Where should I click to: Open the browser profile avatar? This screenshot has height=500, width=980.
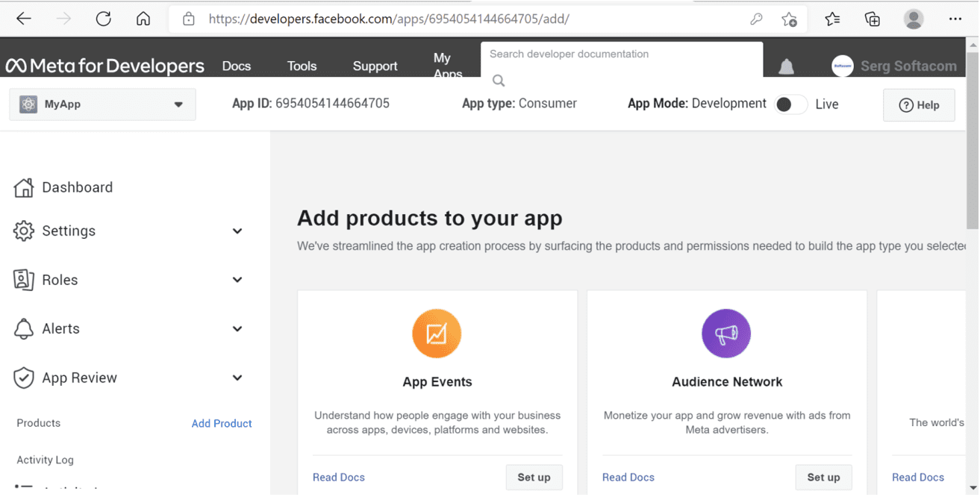914,19
